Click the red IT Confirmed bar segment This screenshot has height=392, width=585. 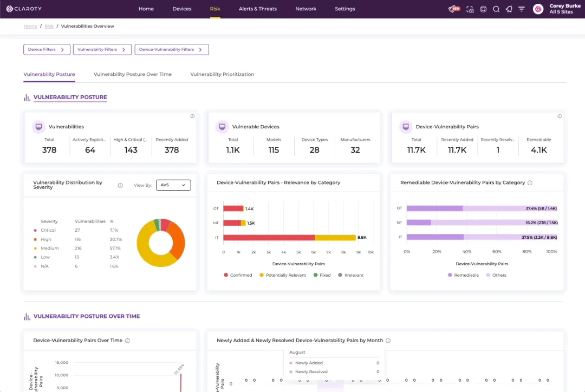(269, 238)
